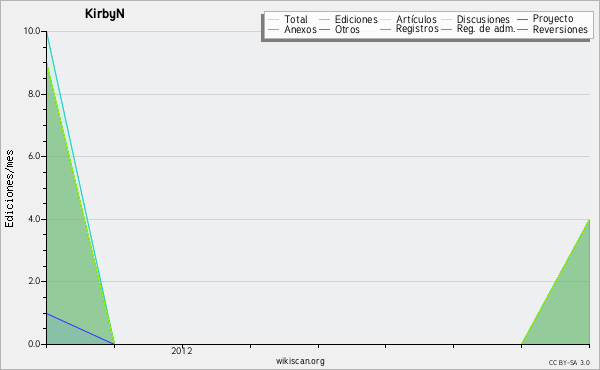
Task: Click the 2.0 y-axis label
Action: (x=34, y=281)
